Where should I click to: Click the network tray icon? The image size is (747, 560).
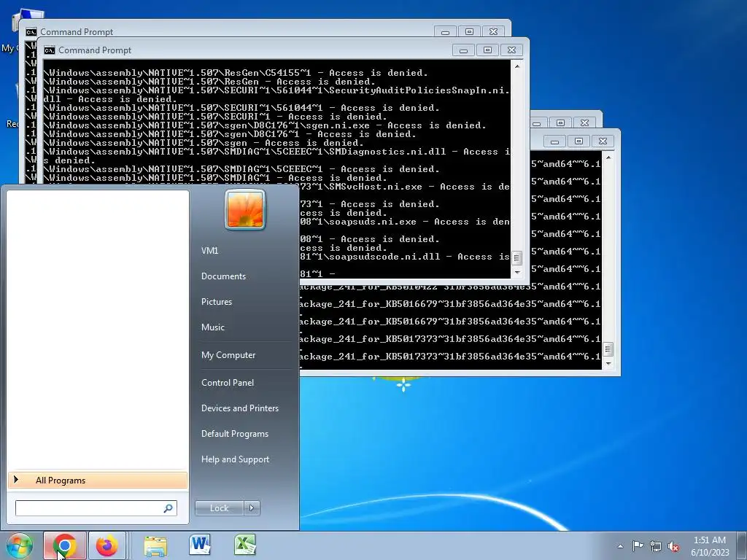[x=656, y=546]
